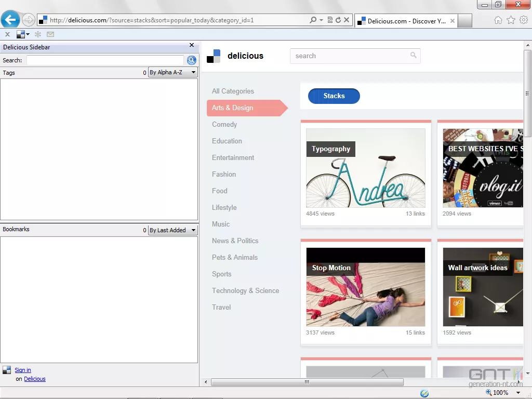Select the Comedy category

(224, 124)
